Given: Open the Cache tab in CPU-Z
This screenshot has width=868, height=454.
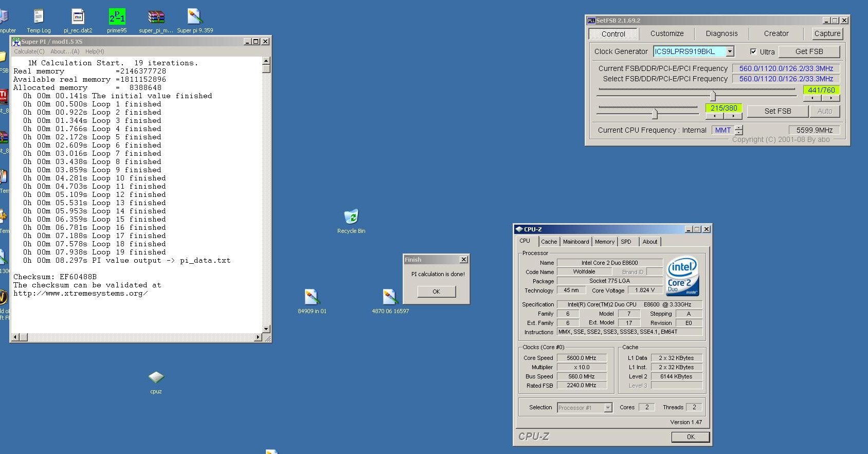Looking at the screenshot, I should 549,242.
